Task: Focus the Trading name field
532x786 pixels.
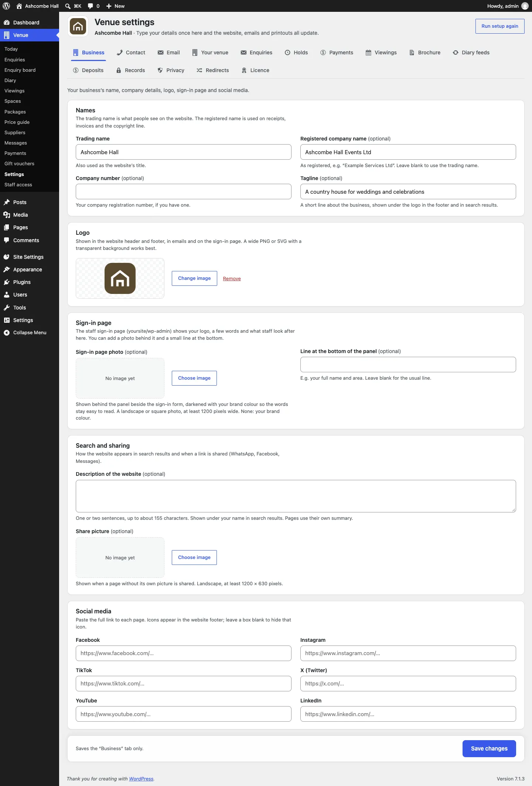Action: click(183, 152)
